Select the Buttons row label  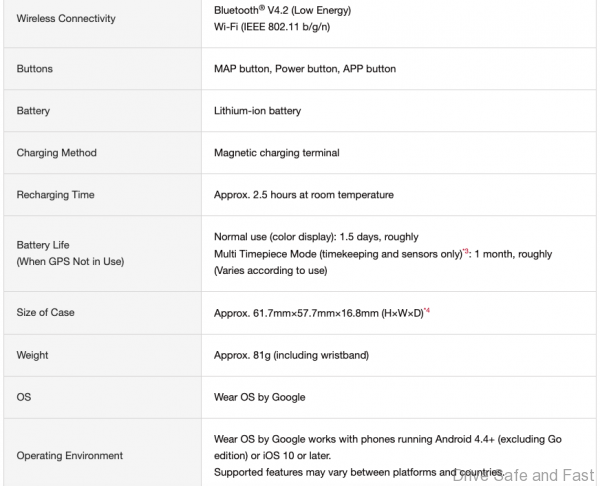[x=35, y=69]
